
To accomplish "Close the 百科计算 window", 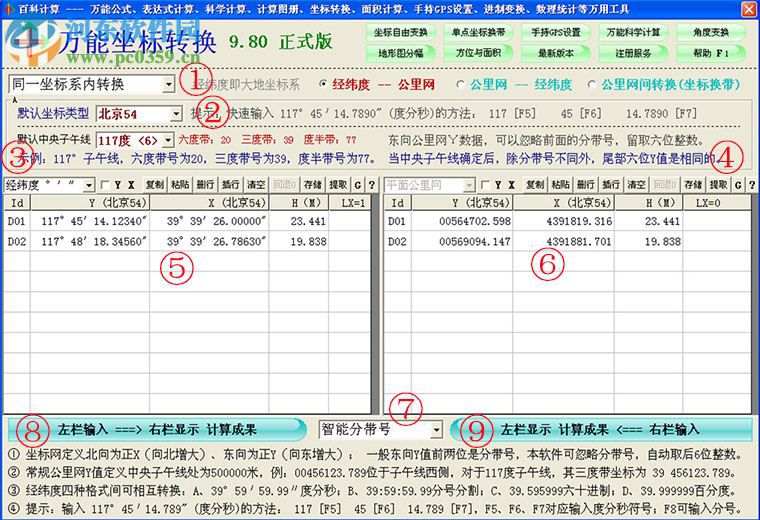I will tap(749, 8).
